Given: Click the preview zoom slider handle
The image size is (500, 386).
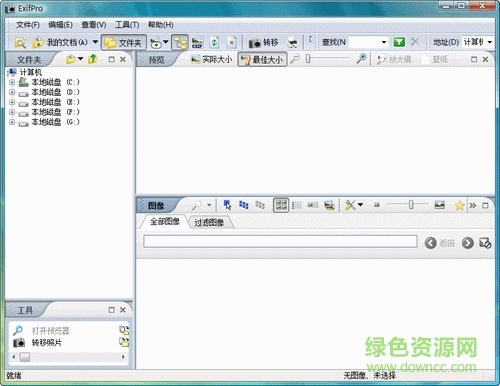Looking at the screenshot, I should [x=308, y=59].
